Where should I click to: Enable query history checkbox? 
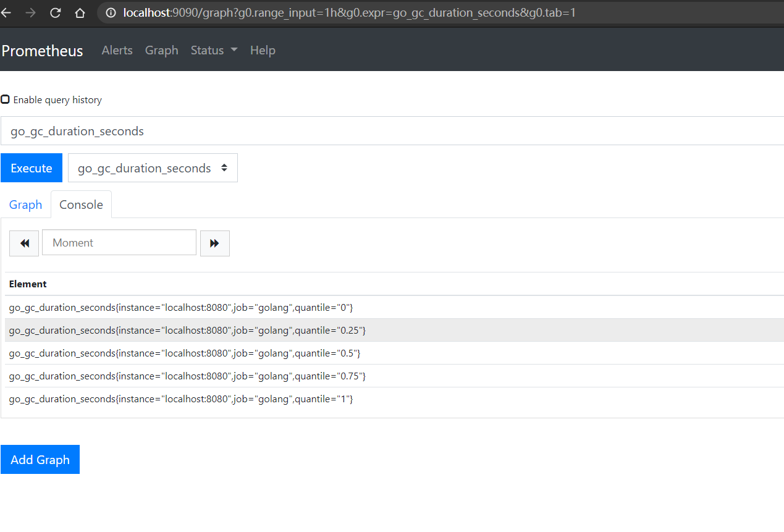tap(6, 99)
